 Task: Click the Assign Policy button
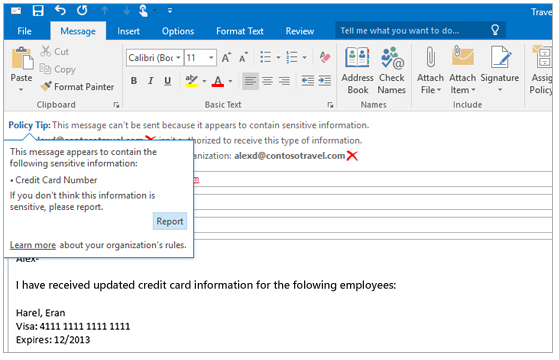coord(541,70)
